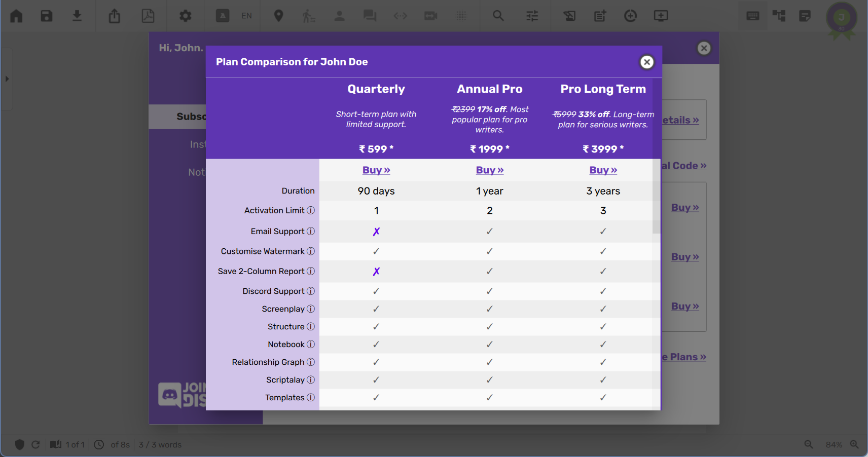Buy the Annual Pro plan
The width and height of the screenshot is (868, 457).
(490, 170)
